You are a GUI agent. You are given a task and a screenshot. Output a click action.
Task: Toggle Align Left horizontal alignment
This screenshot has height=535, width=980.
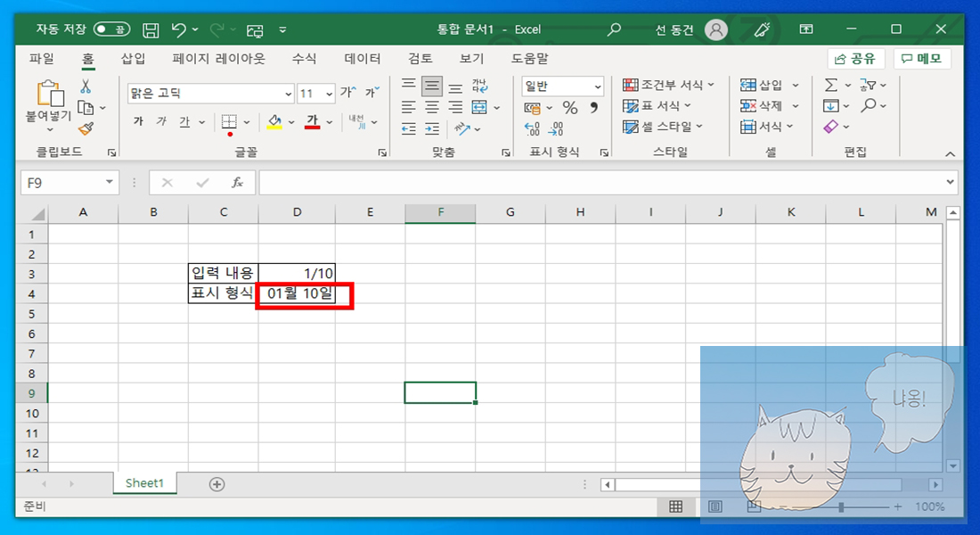tap(409, 108)
